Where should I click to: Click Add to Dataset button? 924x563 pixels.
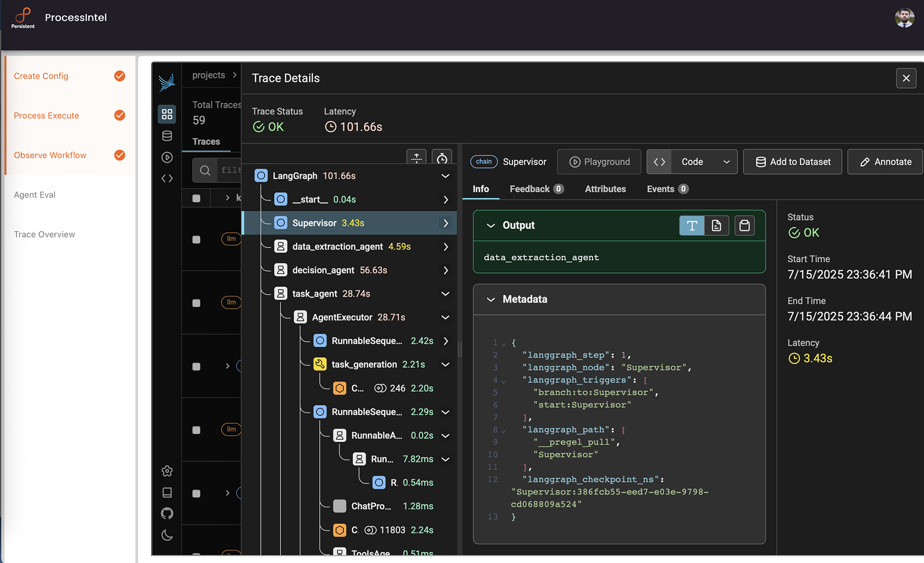coord(792,162)
